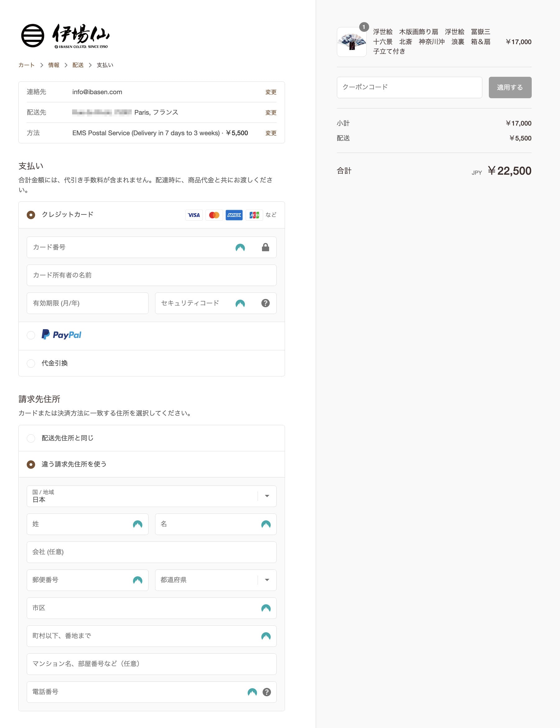Click autofill icon in the カード番号 field

(x=240, y=247)
